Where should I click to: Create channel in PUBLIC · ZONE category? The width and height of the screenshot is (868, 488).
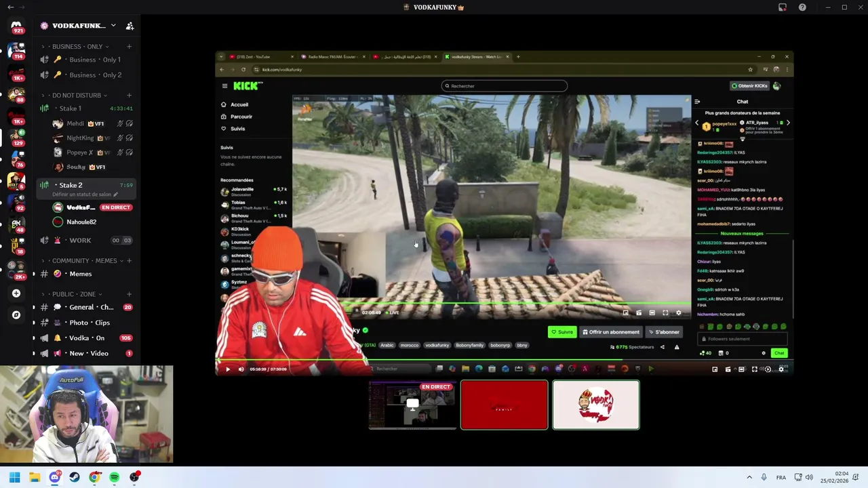pyautogui.click(x=129, y=294)
